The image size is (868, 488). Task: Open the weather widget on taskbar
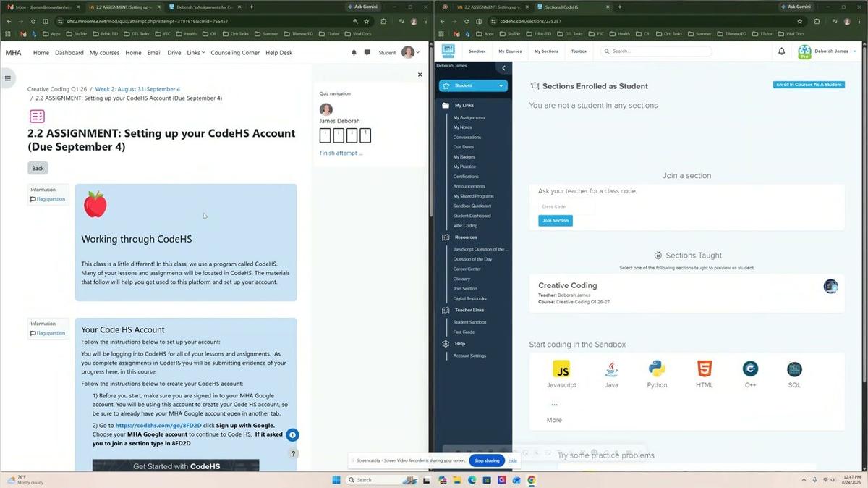25,479
